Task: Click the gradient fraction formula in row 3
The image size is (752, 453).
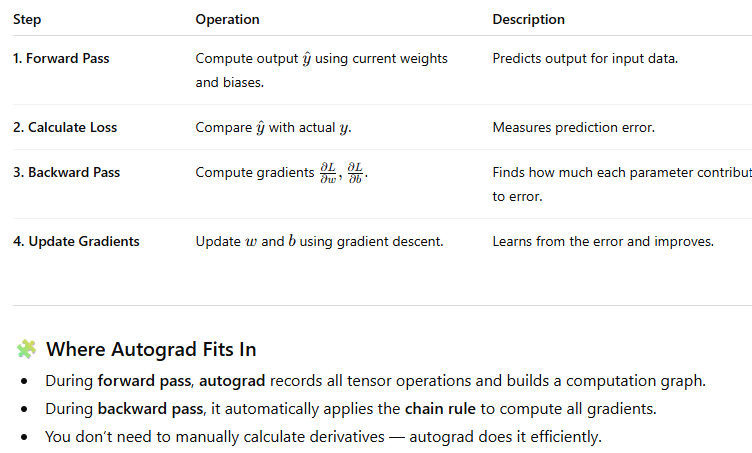Action: click(343, 173)
